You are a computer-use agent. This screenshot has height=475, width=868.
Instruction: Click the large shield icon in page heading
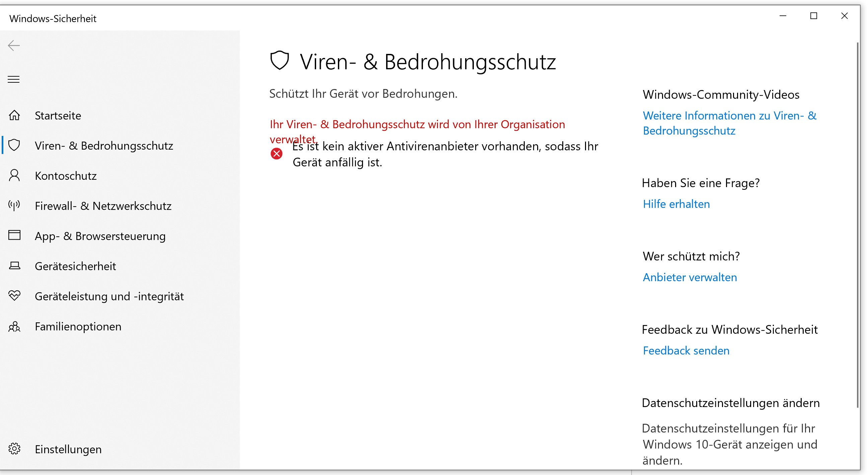[280, 61]
